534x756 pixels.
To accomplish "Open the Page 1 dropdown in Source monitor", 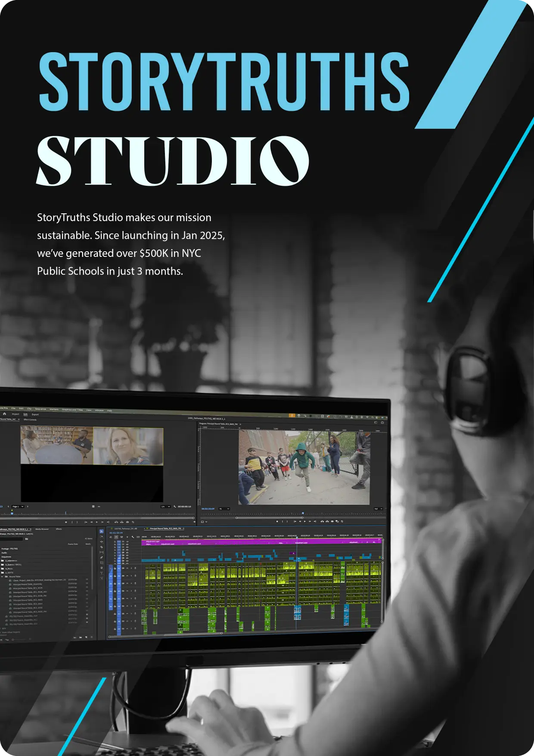I will tap(18, 506).
